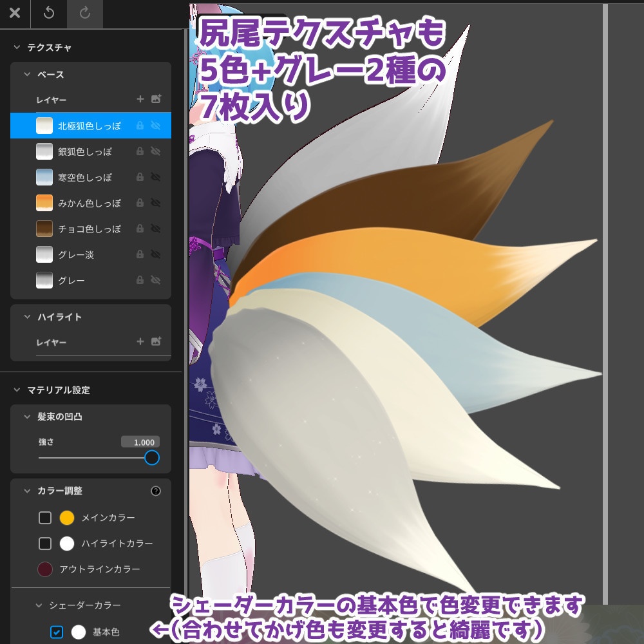Image resolution: width=644 pixels, height=644 pixels.
Task: Enable the ハイライトカラー checkbox
Action: pos(44,543)
